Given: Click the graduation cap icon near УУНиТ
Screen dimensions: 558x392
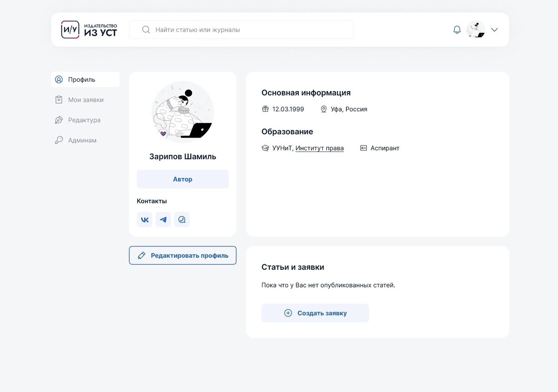Looking at the screenshot, I should 265,148.
